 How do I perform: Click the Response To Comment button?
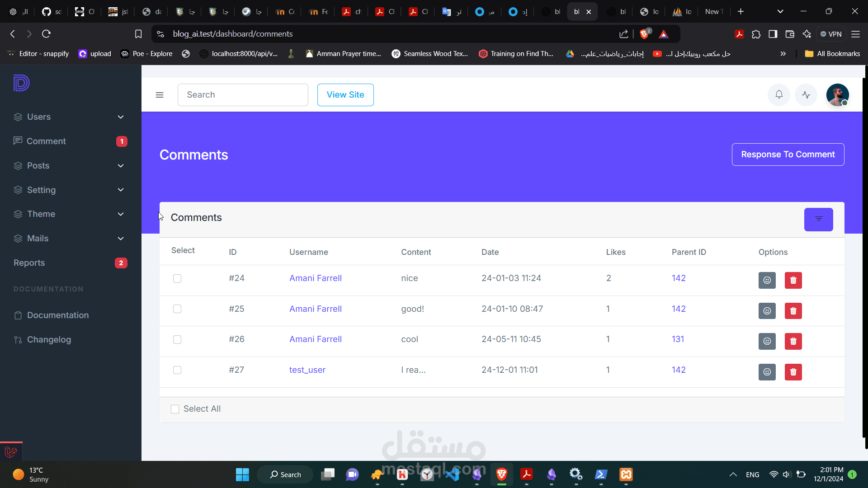[788, 155]
